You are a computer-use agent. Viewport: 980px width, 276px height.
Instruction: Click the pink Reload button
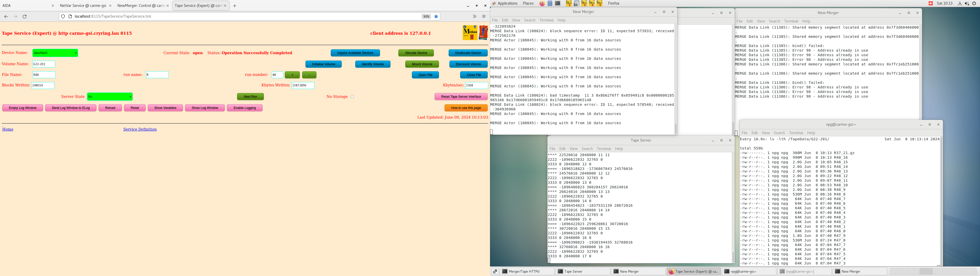pyautogui.click(x=110, y=108)
